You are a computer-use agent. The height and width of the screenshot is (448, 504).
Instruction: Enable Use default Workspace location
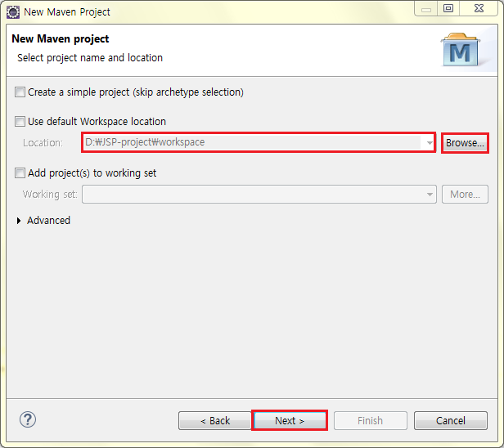point(20,122)
